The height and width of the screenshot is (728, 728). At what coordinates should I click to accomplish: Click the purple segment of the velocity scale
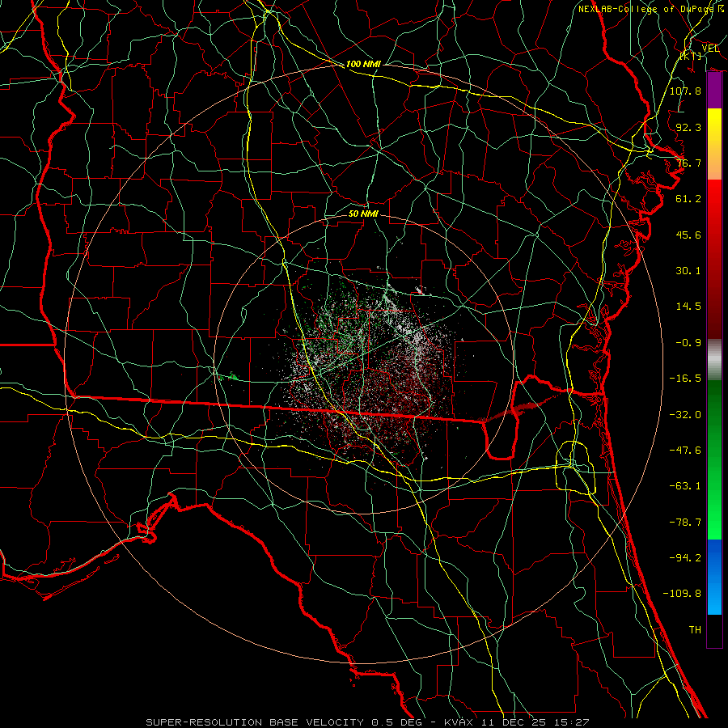coord(714,91)
